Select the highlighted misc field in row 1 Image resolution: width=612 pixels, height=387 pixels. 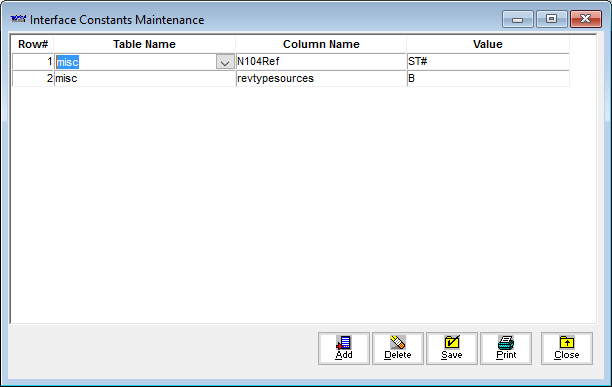coord(135,62)
